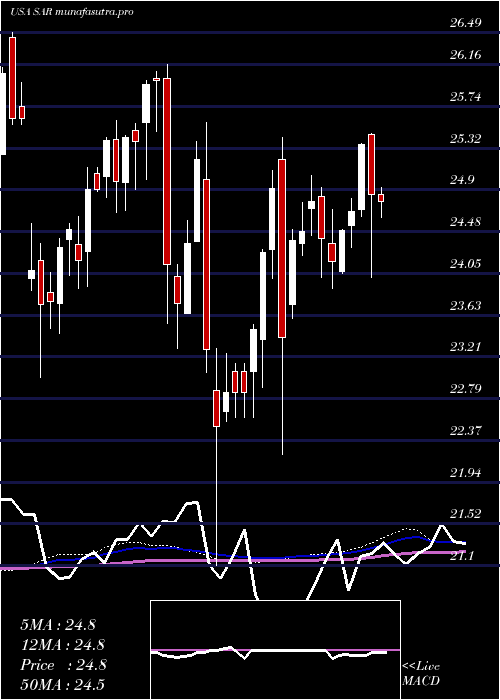Select the 24.9 price axis label
The image size is (500, 700).
pos(462,180)
